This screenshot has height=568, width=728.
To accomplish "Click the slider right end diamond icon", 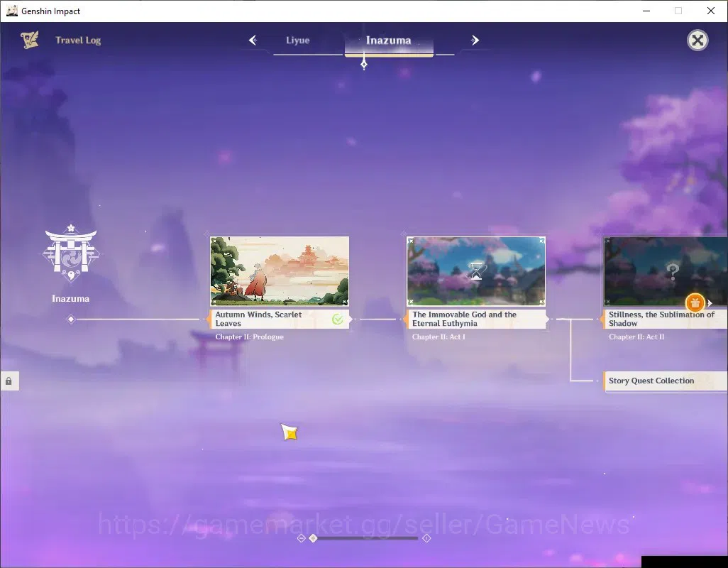I will [x=426, y=537].
